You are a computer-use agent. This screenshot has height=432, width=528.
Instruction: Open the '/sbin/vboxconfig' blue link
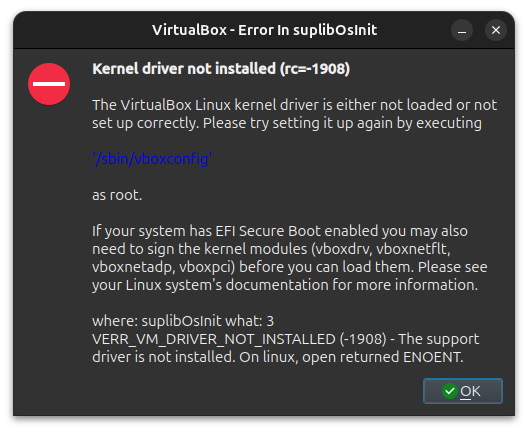point(152,159)
